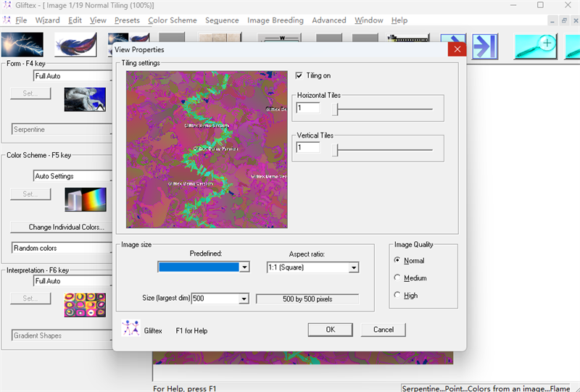Screen dimensions: 580x392
Task: Open the View menu
Action: [x=98, y=20]
